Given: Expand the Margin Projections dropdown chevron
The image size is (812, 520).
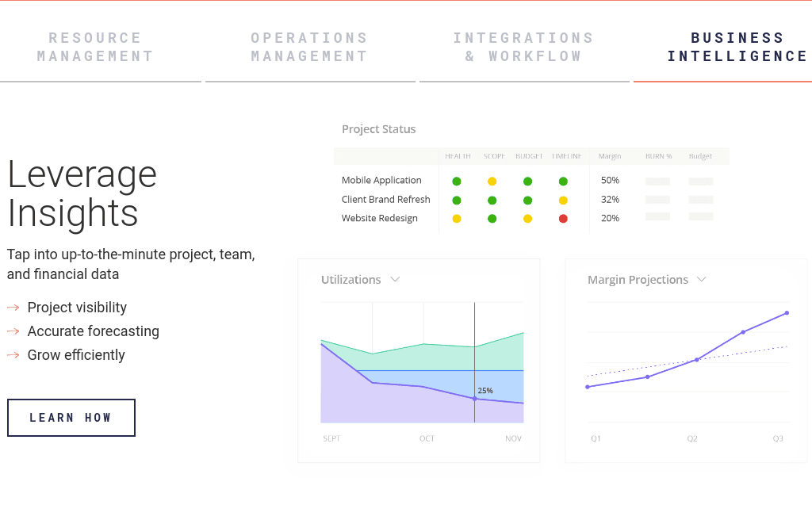Looking at the screenshot, I should [702, 280].
